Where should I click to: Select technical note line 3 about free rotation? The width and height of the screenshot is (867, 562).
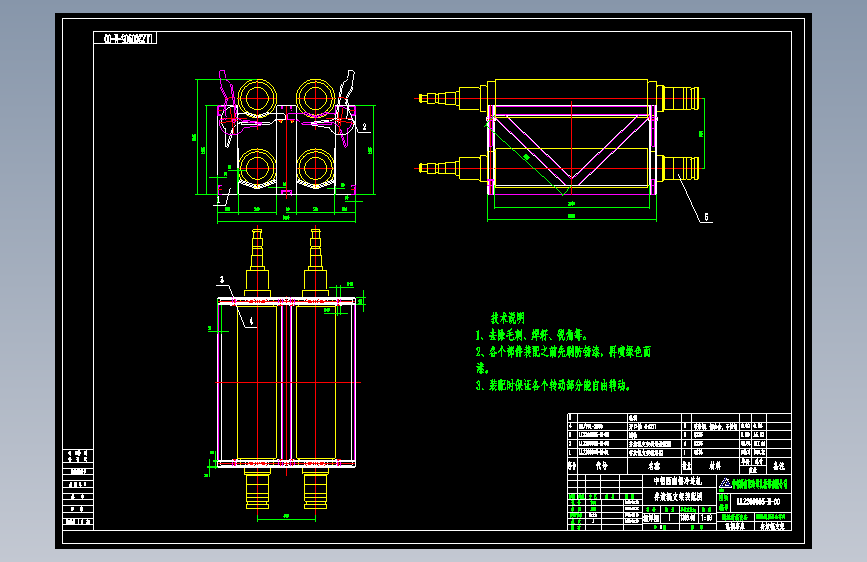coord(553,386)
